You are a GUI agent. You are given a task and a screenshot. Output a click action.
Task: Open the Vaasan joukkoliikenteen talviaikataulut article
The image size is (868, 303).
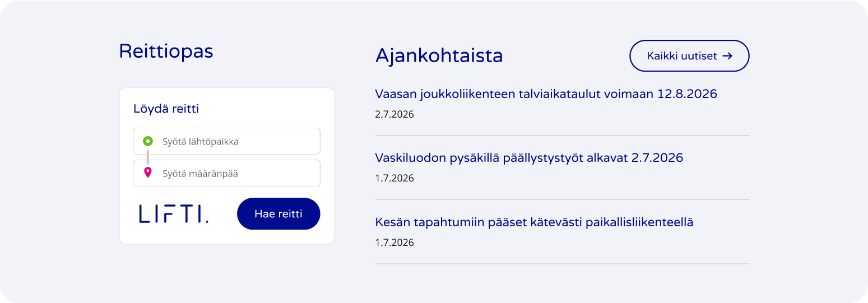tap(546, 94)
